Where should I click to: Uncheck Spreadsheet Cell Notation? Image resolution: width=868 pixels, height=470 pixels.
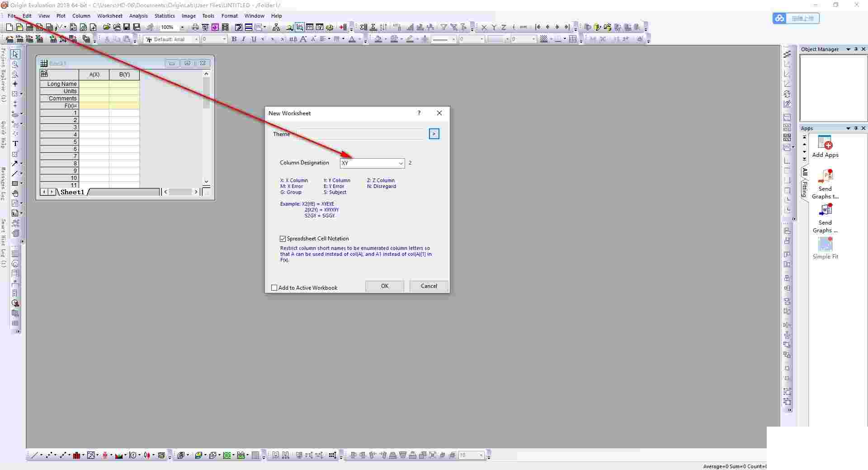click(x=283, y=239)
